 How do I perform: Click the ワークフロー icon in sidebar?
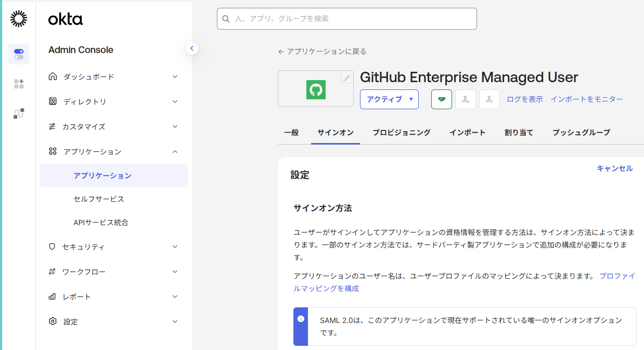coord(52,271)
